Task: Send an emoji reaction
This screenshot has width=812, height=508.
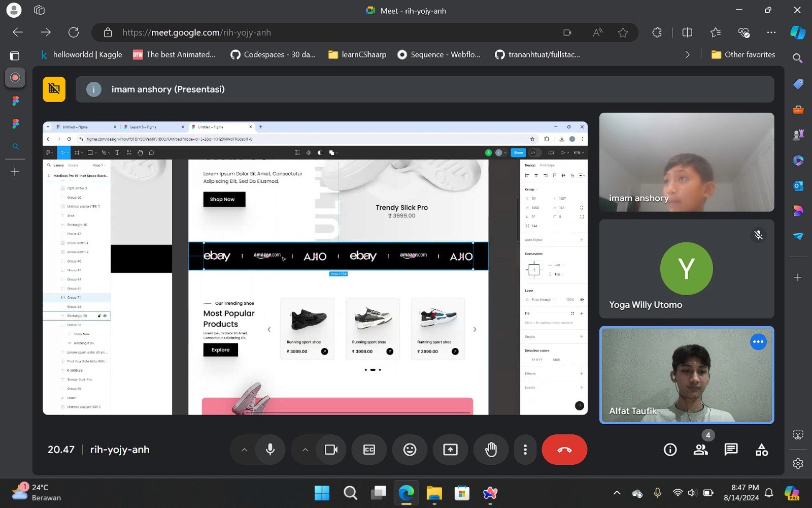Action: coord(410,450)
